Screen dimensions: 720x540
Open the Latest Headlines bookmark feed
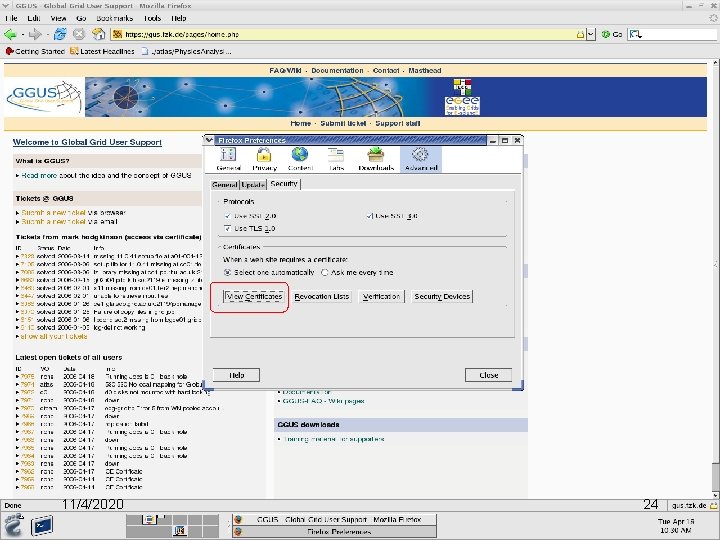tap(102, 51)
